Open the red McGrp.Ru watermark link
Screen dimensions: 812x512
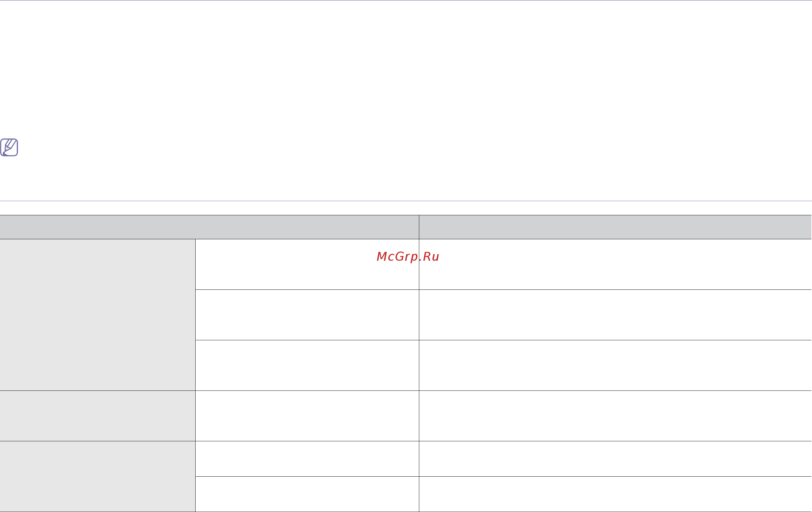tap(408, 257)
